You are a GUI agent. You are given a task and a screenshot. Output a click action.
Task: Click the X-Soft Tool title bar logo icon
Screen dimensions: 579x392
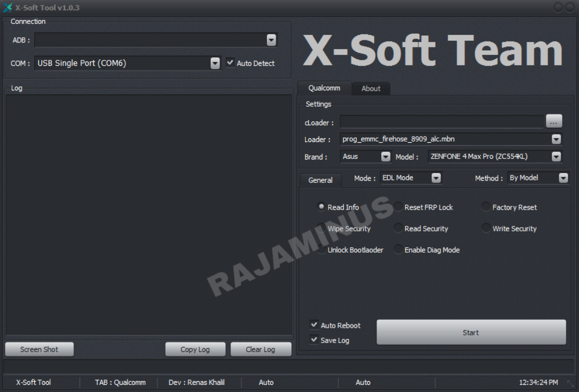point(8,8)
